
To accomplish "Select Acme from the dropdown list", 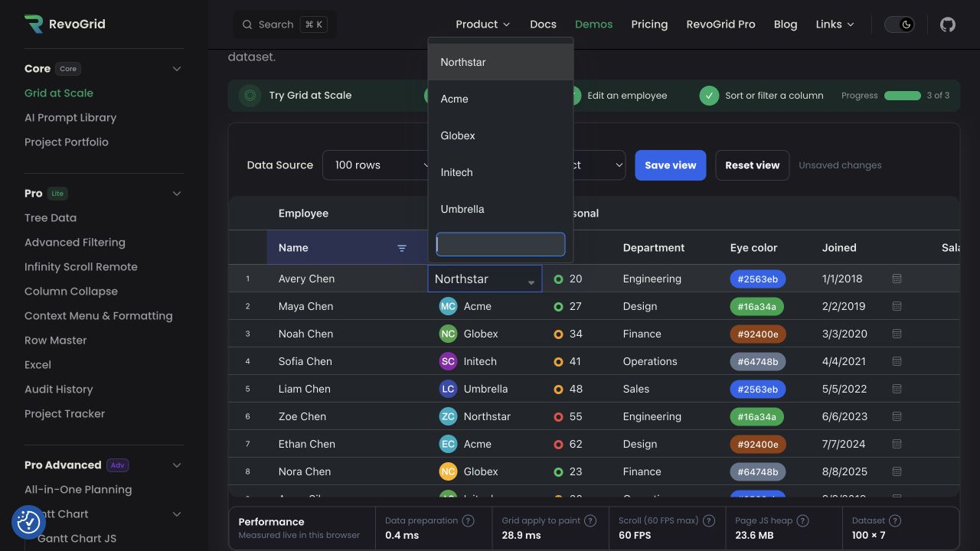I will (501, 99).
